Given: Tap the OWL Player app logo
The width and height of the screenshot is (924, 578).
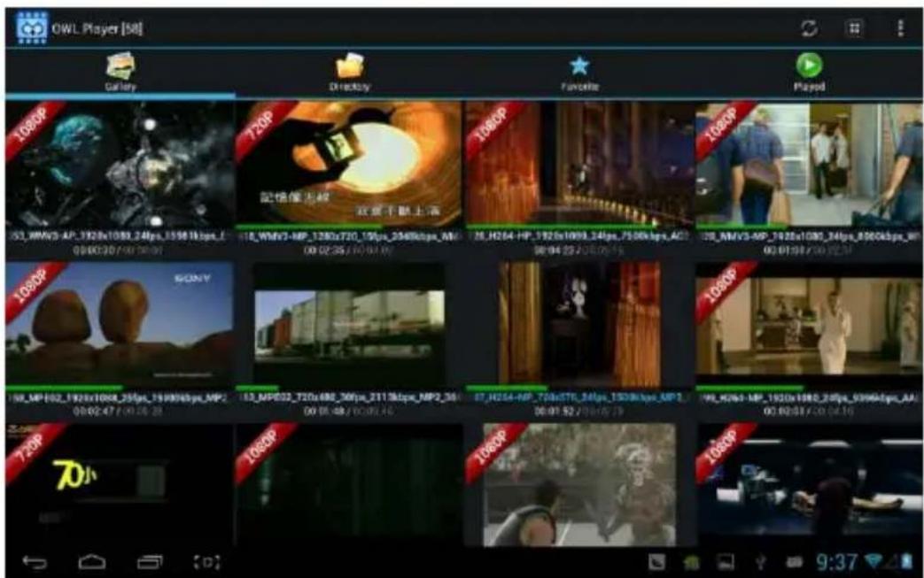Looking at the screenshot, I should tap(31, 27).
